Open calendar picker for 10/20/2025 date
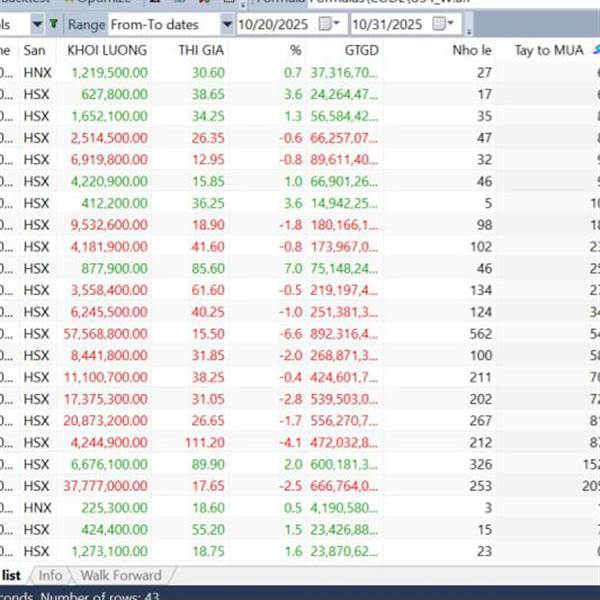 click(324, 24)
